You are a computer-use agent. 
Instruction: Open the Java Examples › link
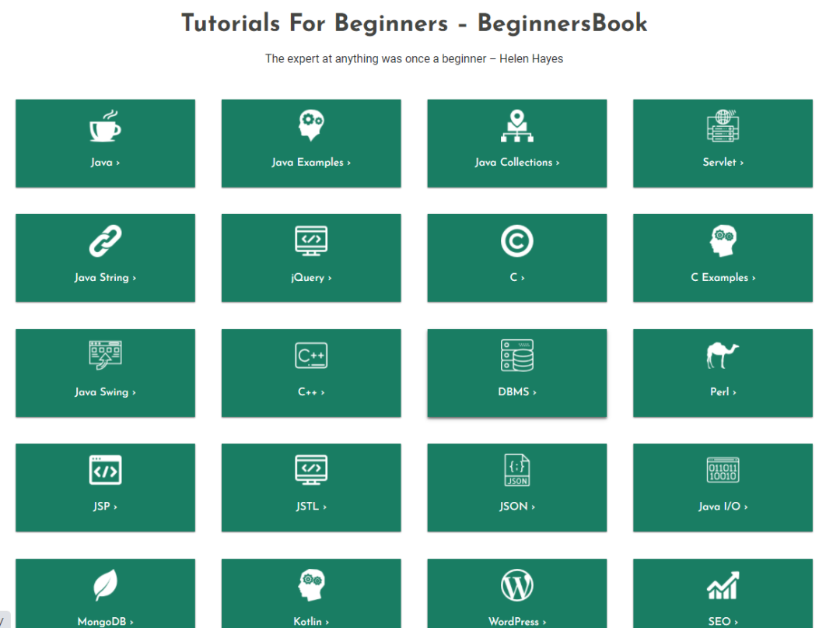[x=311, y=163]
